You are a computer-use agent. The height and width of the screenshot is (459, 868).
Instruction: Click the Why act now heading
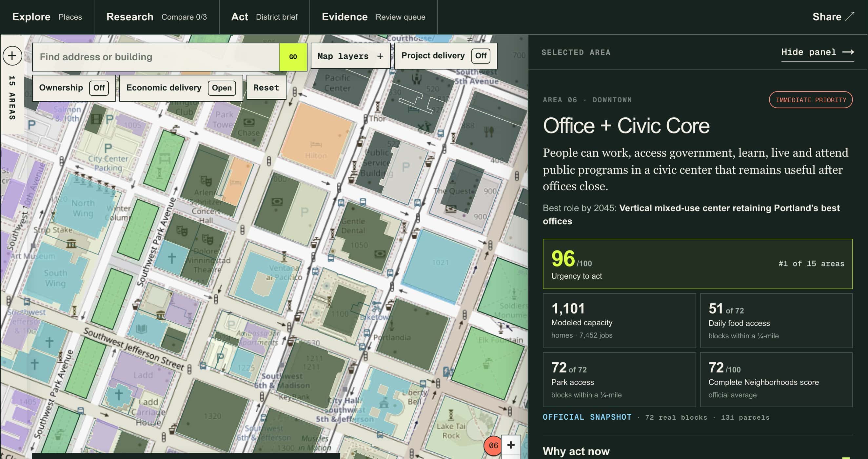click(576, 451)
